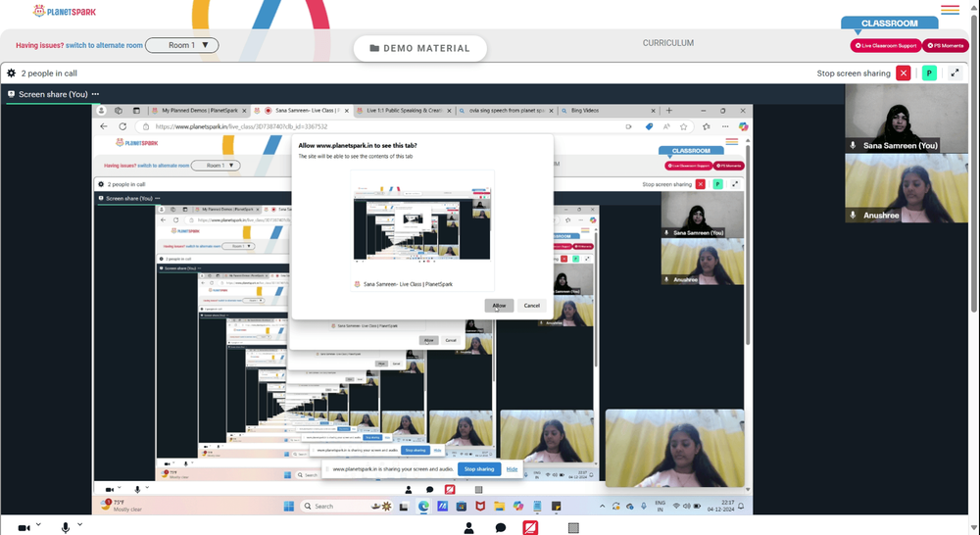Open the Room 1 dropdown in top bar

(182, 45)
